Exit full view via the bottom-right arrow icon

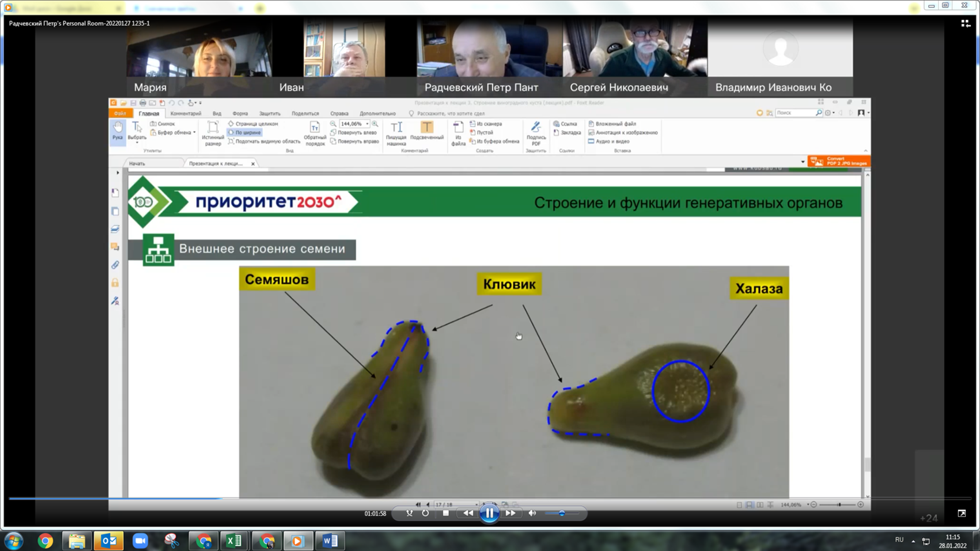pos(962,514)
